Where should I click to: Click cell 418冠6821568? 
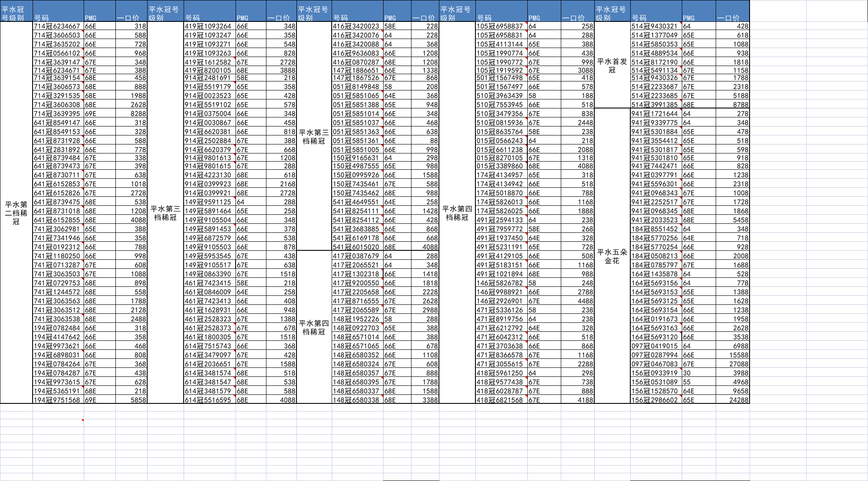coord(501,400)
